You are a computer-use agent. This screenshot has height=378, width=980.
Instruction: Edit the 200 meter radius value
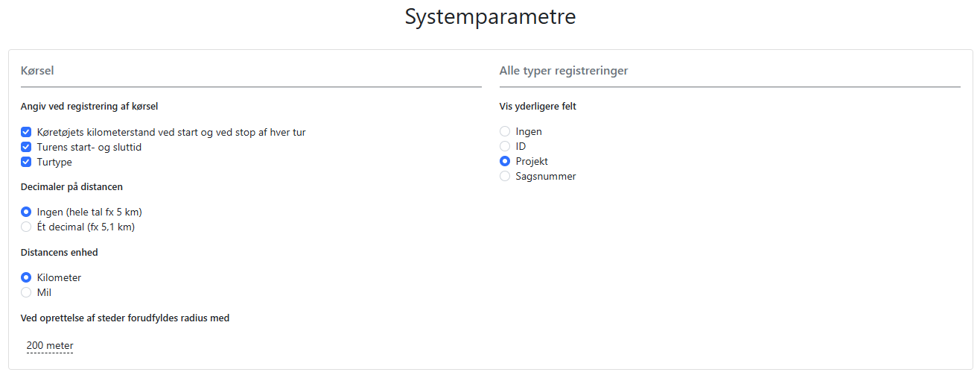50,345
